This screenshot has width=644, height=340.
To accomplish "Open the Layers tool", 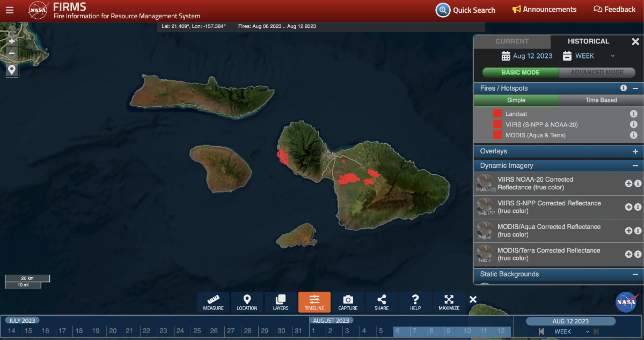I will coord(280,302).
